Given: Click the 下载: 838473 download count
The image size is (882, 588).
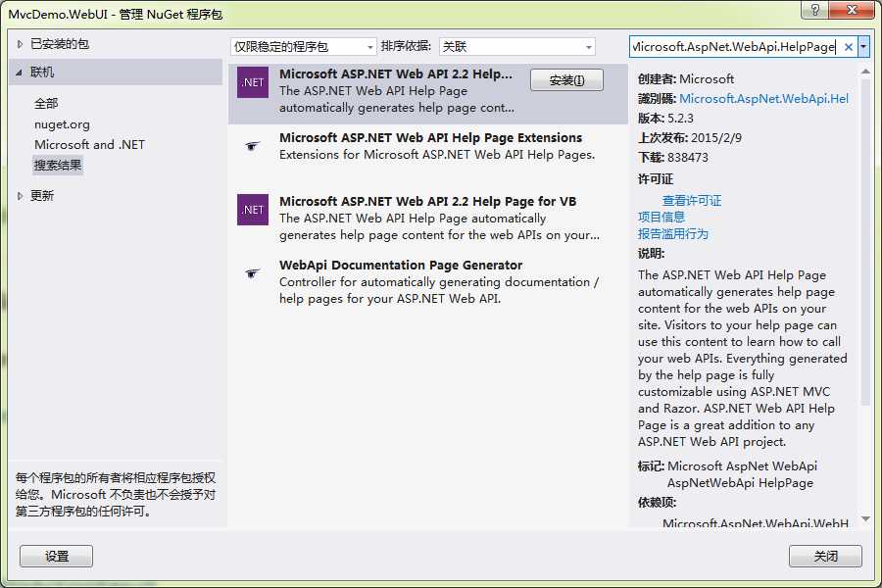Looking at the screenshot, I should click(672, 158).
